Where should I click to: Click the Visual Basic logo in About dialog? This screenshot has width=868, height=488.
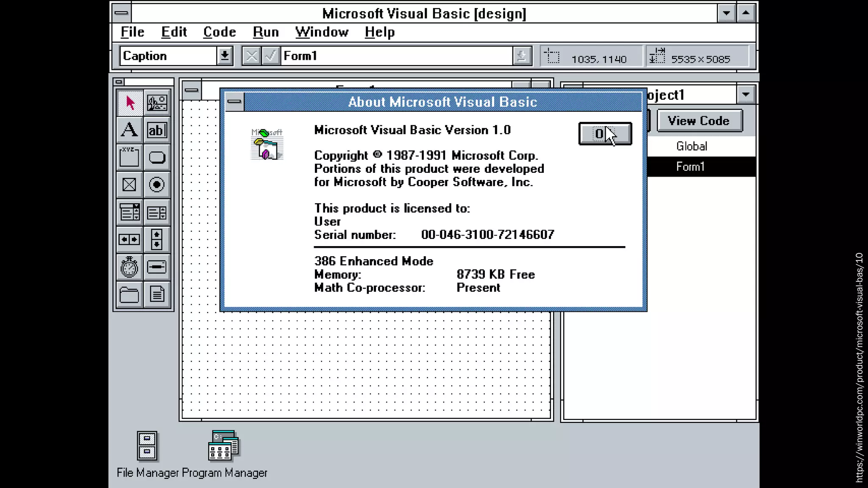[267, 144]
